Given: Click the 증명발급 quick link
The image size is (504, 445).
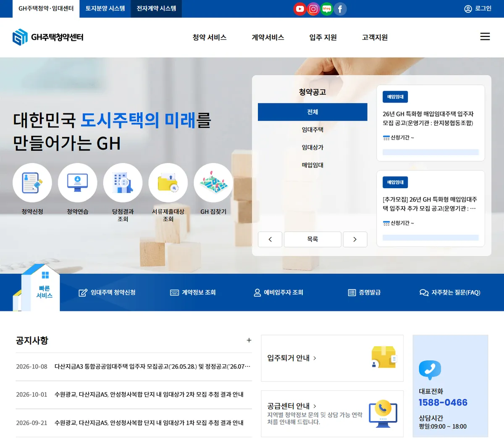Looking at the screenshot, I should [370, 292].
